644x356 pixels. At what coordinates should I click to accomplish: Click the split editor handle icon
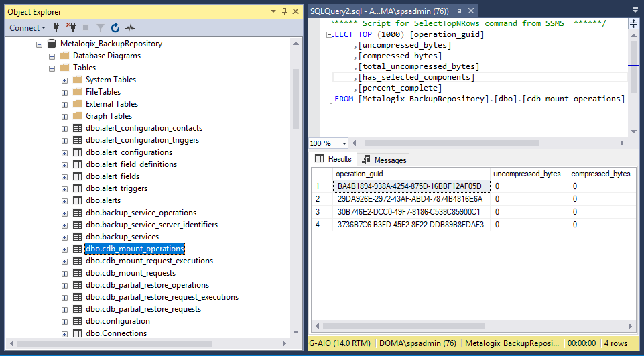633,23
